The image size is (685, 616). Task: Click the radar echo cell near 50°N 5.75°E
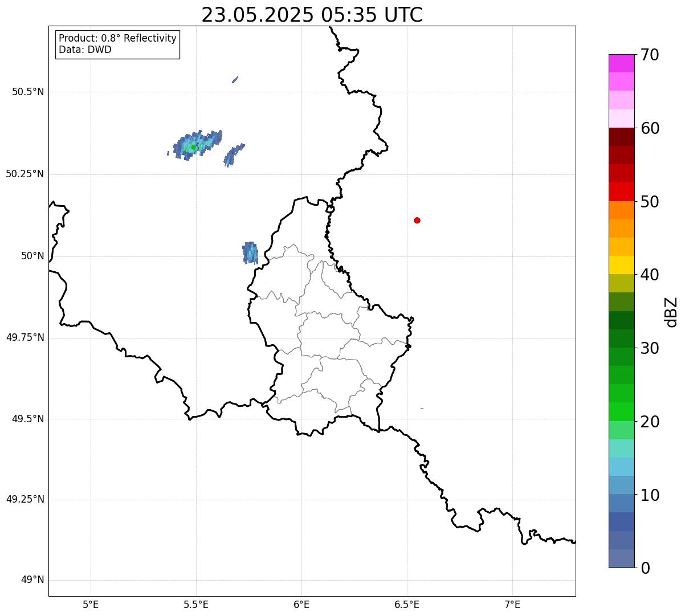[x=250, y=253]
